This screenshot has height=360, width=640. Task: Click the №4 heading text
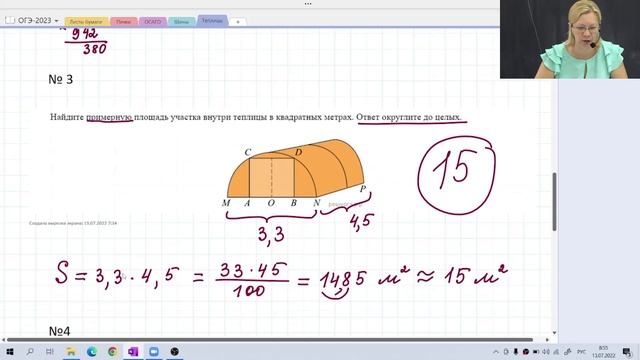[60, 331]
